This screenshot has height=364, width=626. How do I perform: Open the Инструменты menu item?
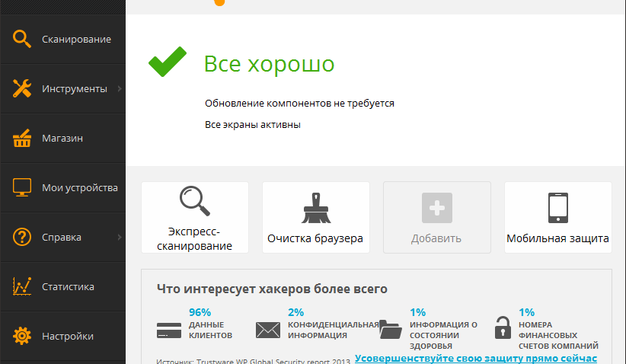[x=63, y=88]
